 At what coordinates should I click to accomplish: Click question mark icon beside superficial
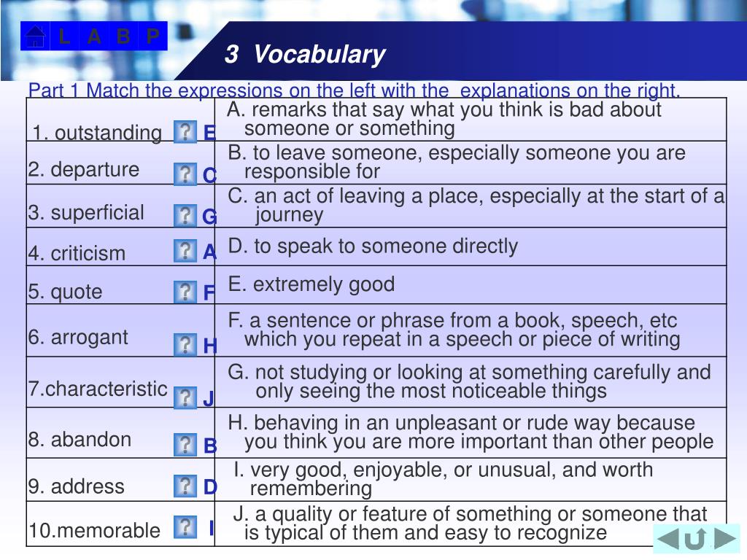(x=185, y=216)
